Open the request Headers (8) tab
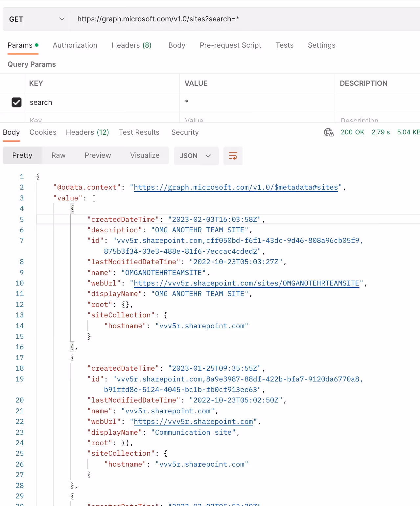Screen dimensions: 420x506 [131, 45]
